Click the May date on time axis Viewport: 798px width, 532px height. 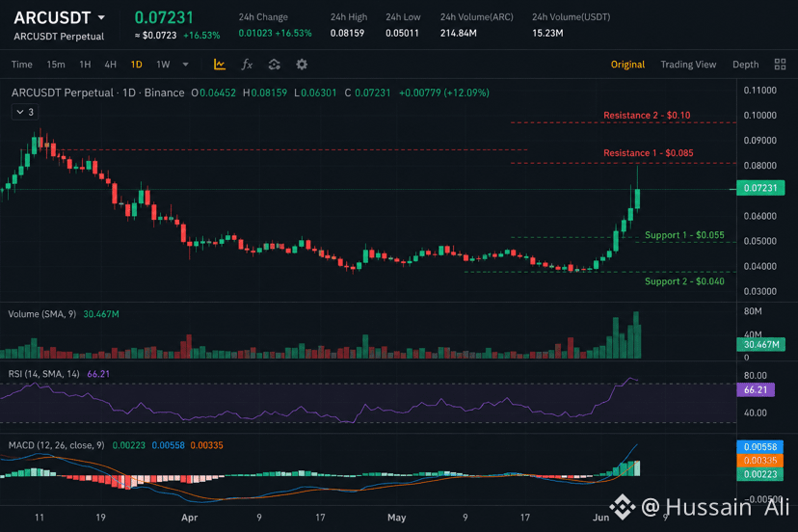coord(396,518)
